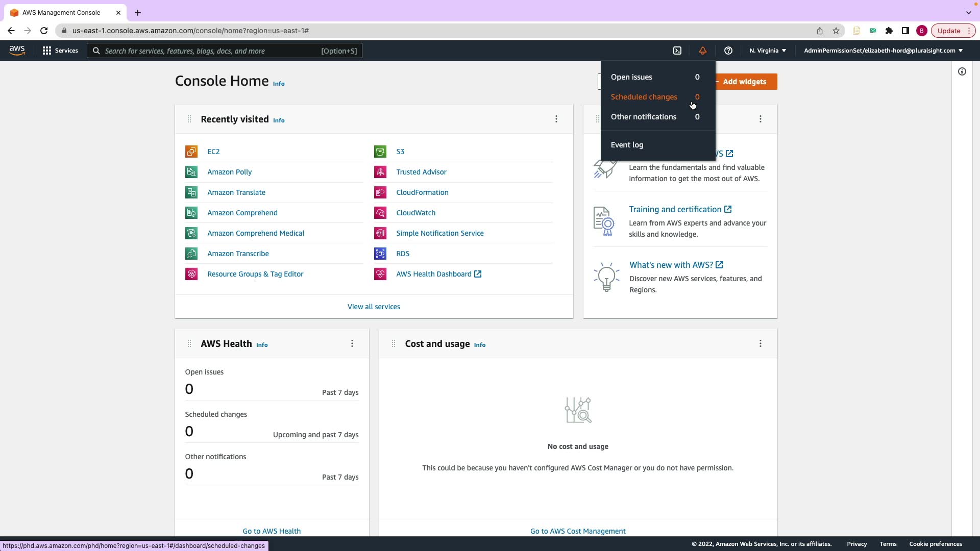Open the View all services link
This screenshot has width=980, height=551.
click(374, 307)
